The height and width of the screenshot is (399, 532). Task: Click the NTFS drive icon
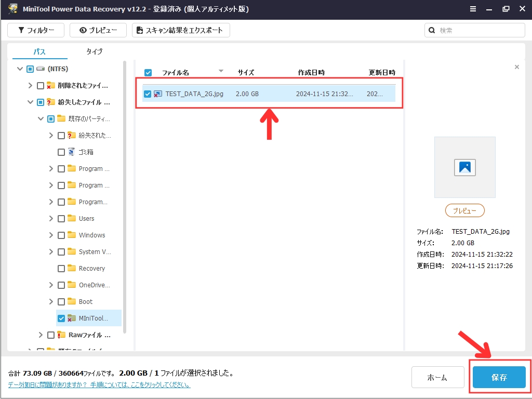tap(41, 69)
